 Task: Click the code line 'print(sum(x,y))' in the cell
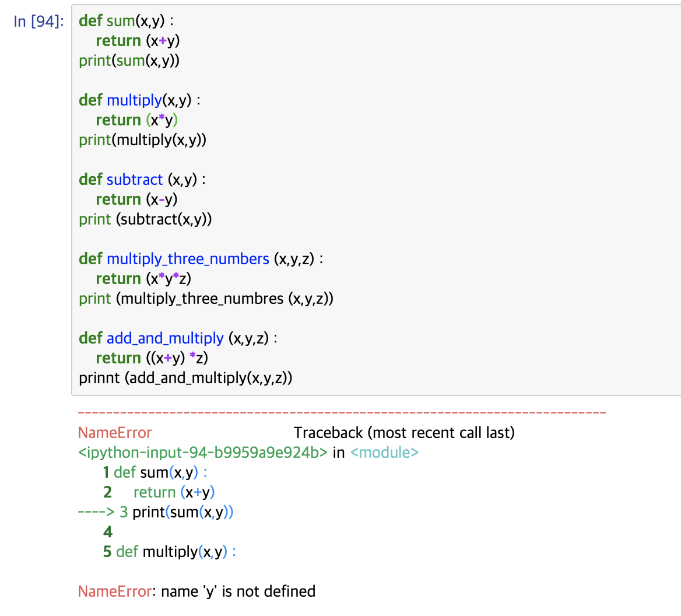click(x=129, y=61)
